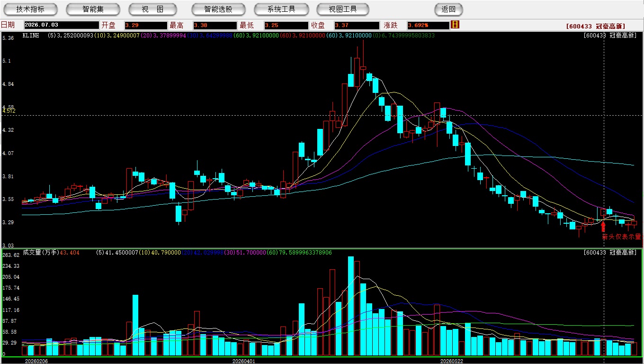This screenshot has height=364, width=644.
Task: Click the red up arrow signal marker
Action: 603,227
